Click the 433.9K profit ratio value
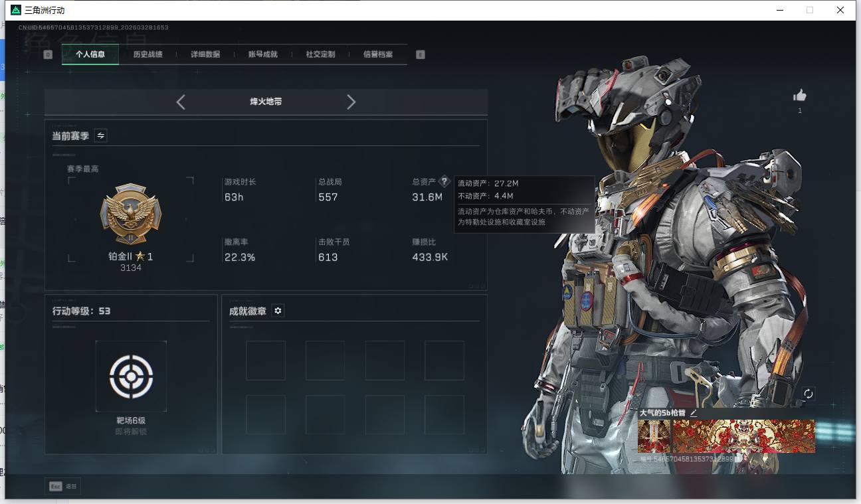 click(430, 257)
